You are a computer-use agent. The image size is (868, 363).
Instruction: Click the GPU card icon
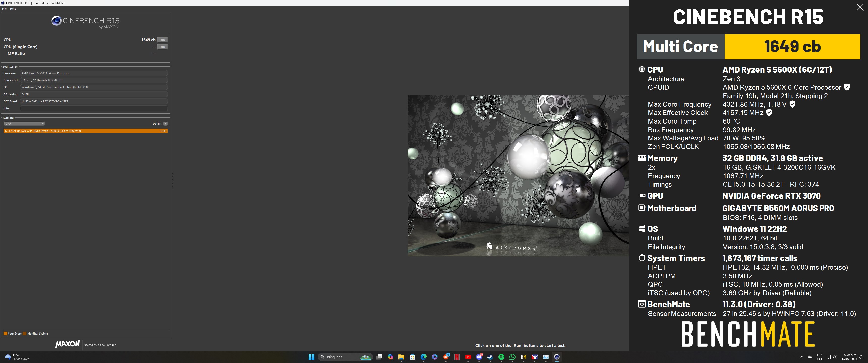(642, 195)
